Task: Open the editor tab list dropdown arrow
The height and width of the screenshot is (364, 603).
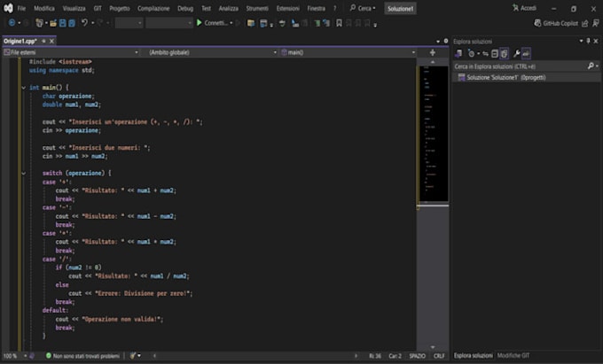Action: pyautogui.click(x=438, y=41)
